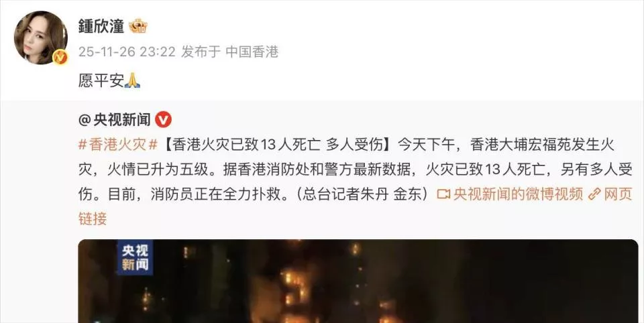Click the video camera icon before 央视新闻的微博视频
Image resolution: width=644 pixels, height=323 pixels.
443,194
